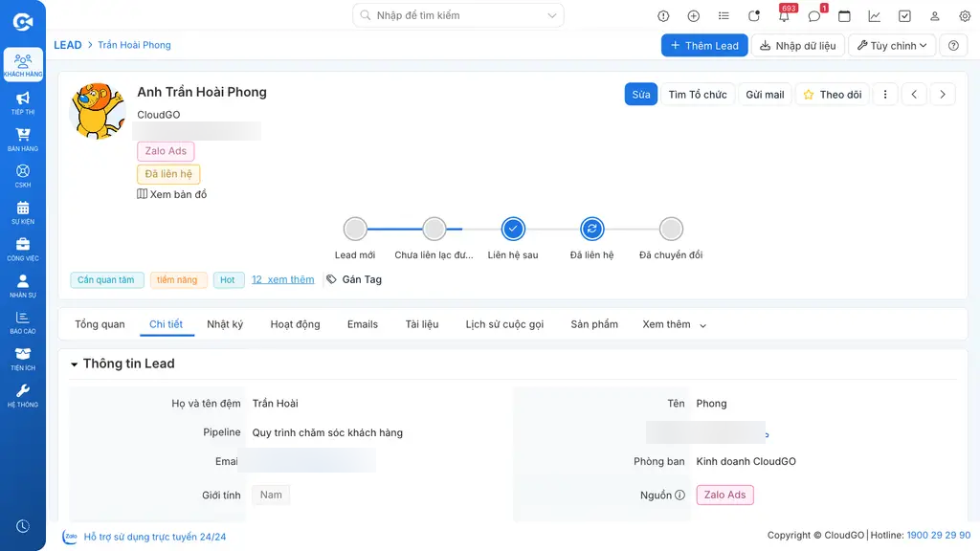Open Nhân Sự module
This screenshot has height=551, width=980.
[23, 285]
